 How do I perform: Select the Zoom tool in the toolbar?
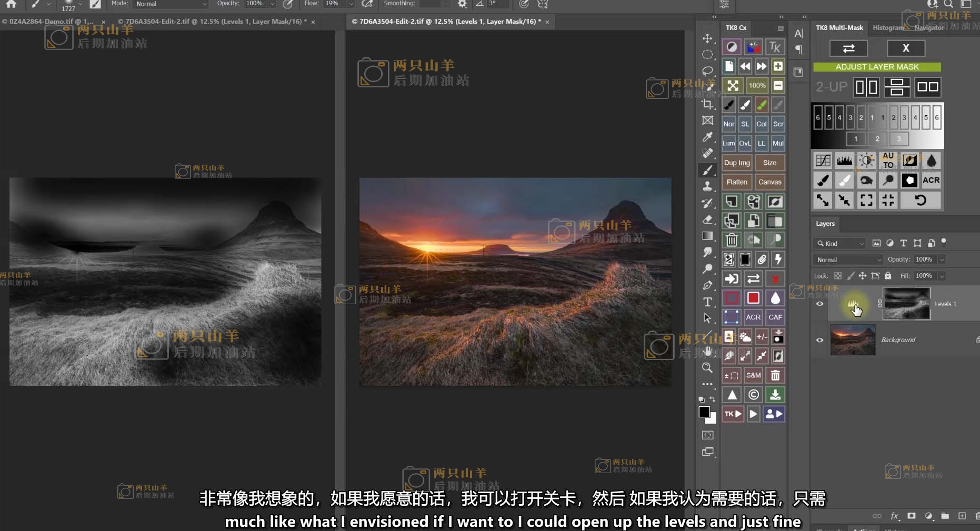[x=707, y=368]
